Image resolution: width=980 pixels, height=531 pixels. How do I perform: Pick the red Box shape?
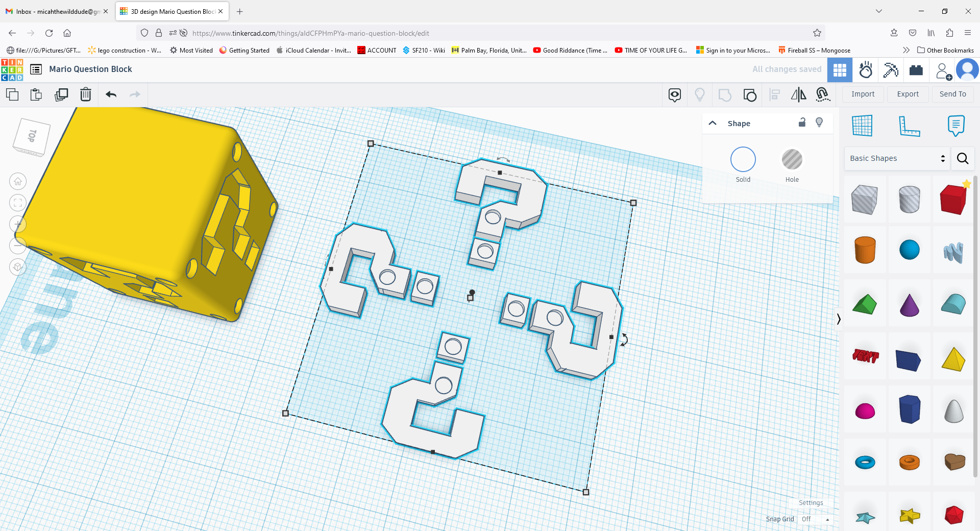click(x=953, y=199)
